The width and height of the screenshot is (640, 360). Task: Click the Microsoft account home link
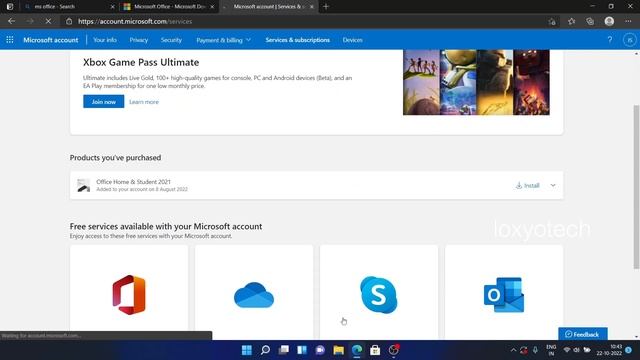pos(51,40)
